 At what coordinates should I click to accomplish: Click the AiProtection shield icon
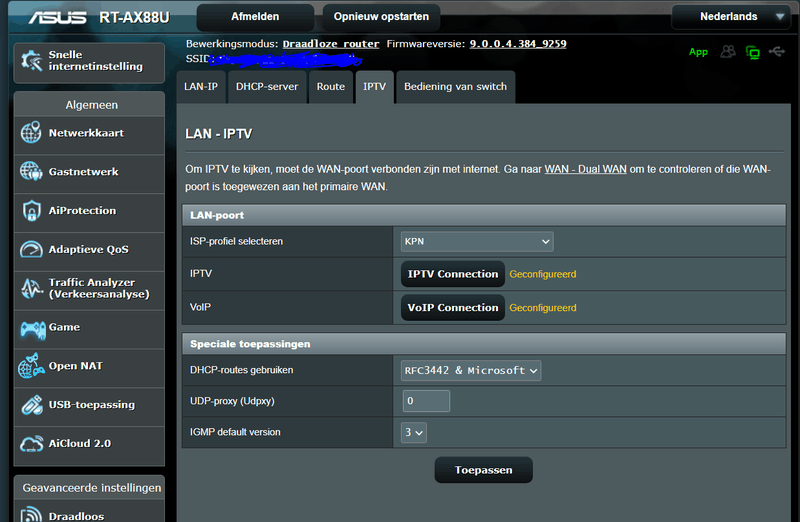(32, 210)
